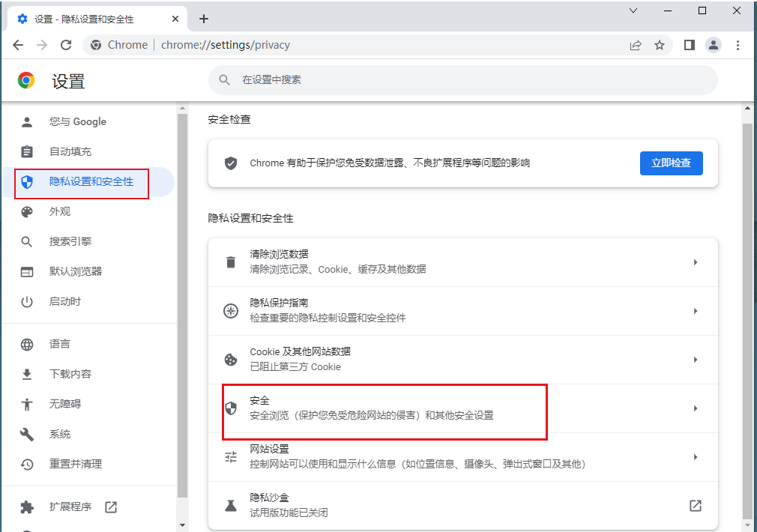Expand arrow on 网站设置 row

(696, 457)
